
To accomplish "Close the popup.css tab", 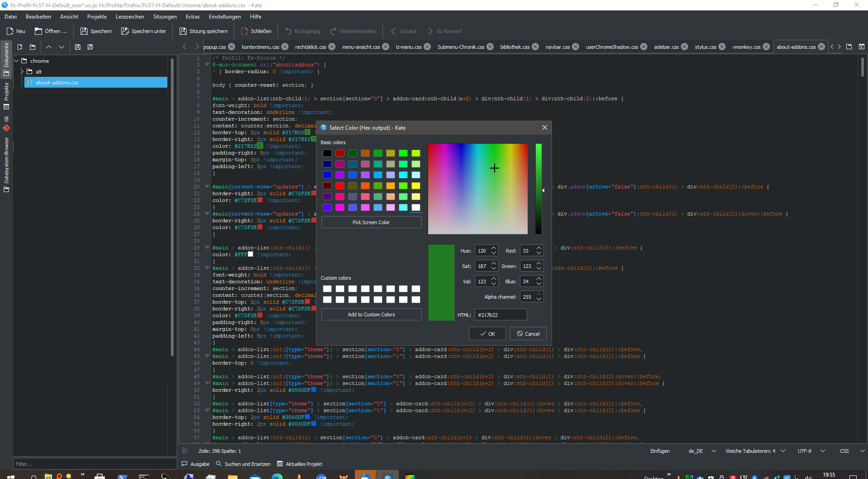I will 231,47.
